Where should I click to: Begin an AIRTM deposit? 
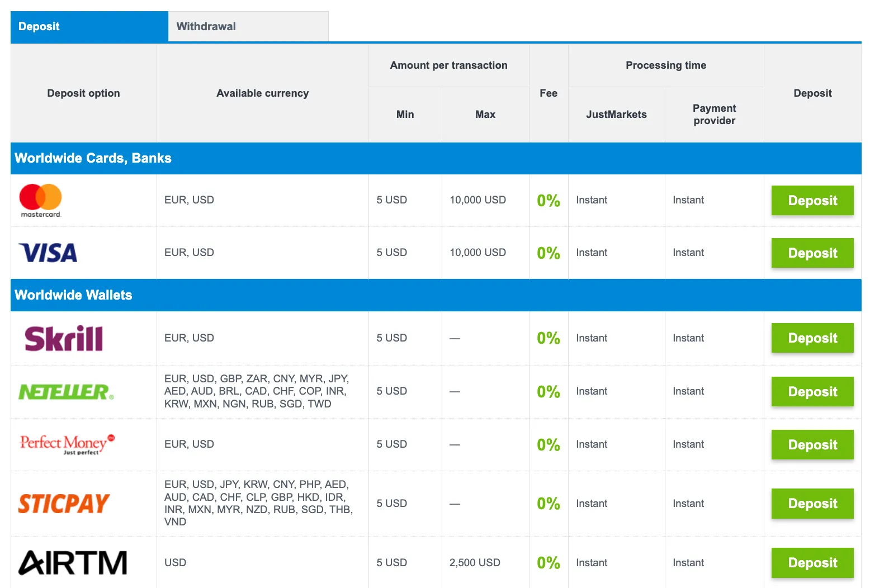(x=812, y=563)
